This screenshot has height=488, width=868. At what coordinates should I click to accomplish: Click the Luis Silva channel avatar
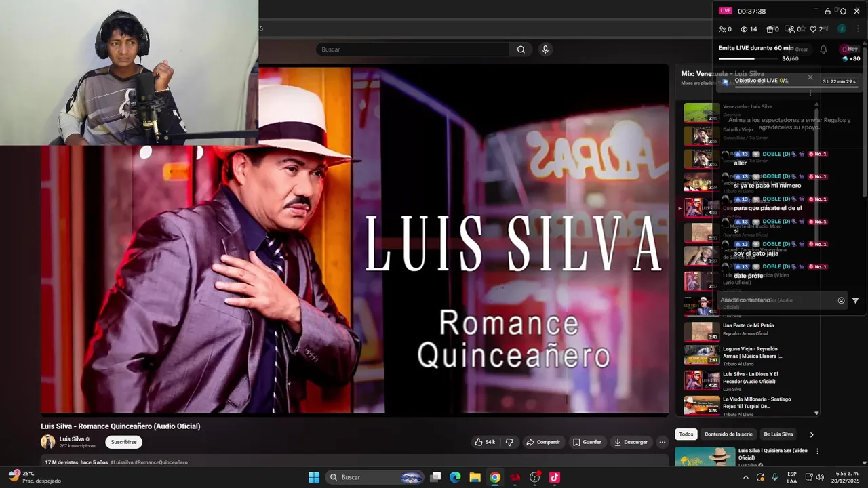pyautogui.click(x=48, y=442)
